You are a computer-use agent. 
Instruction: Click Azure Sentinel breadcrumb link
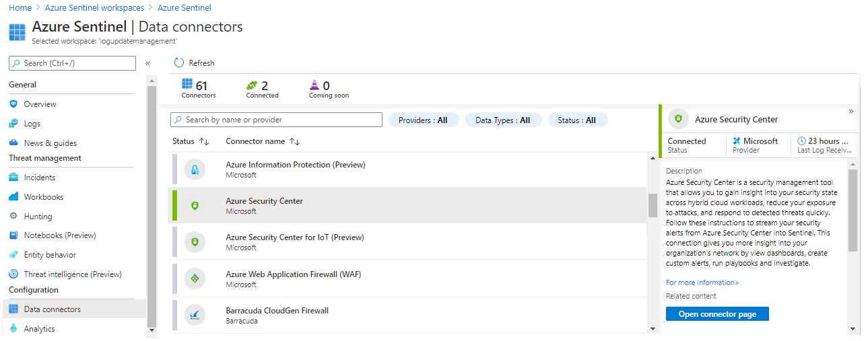[184, 8]
